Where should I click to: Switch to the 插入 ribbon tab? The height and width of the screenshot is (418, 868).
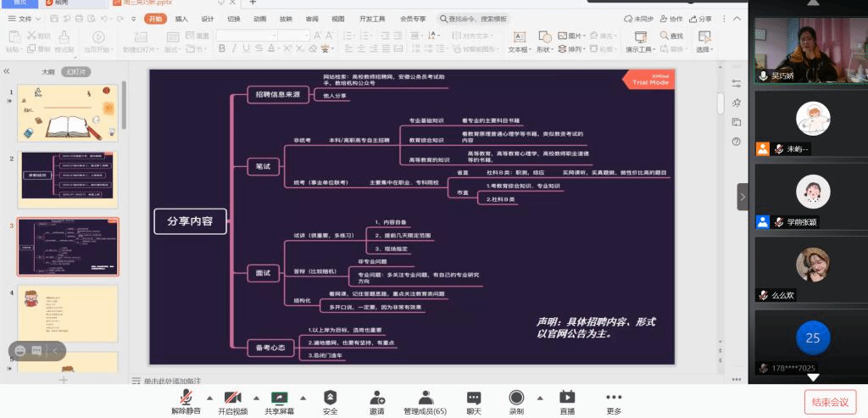click(x=181, y=18)
